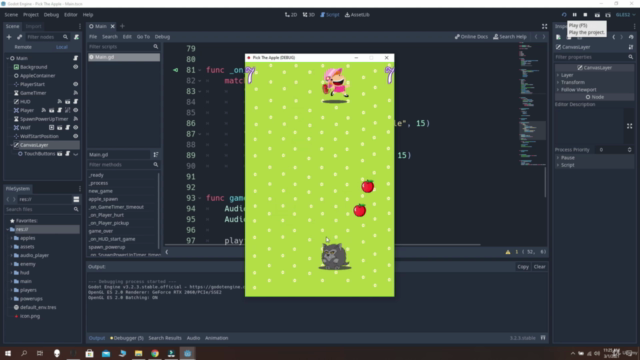This screenshot has width=640, height=360.
Task: Play the edited scene icon
Action: pos(597,15)
